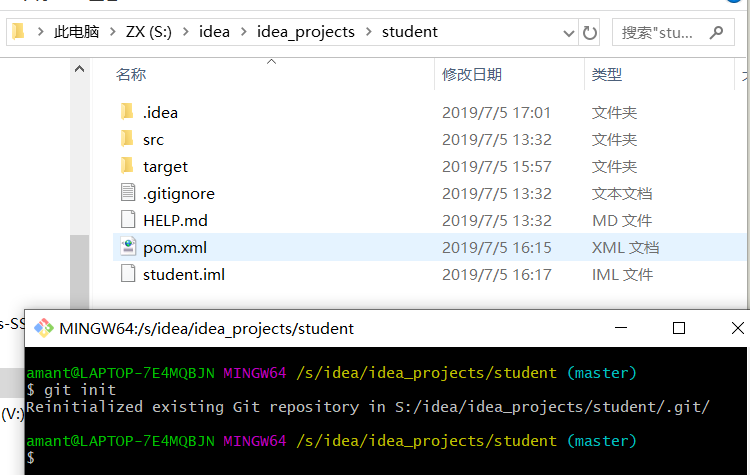Image resolution: width=750 pixels, height=475 pixels.
Task: Select the HELP.md file icon
Action: [126, 220]
